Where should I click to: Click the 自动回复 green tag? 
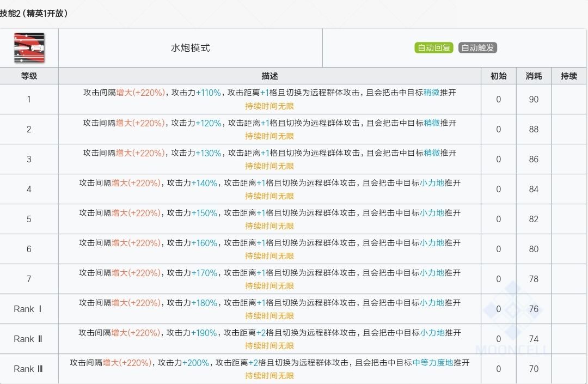434,47
